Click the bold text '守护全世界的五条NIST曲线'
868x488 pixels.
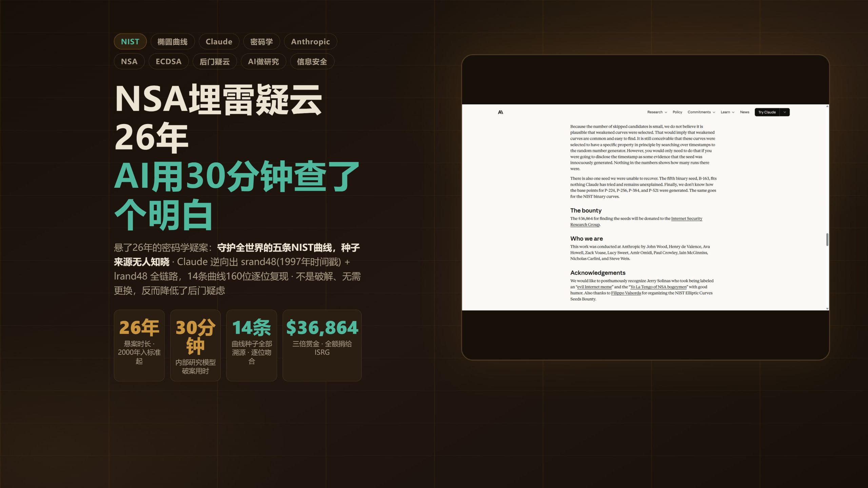(x=275, y=248)
